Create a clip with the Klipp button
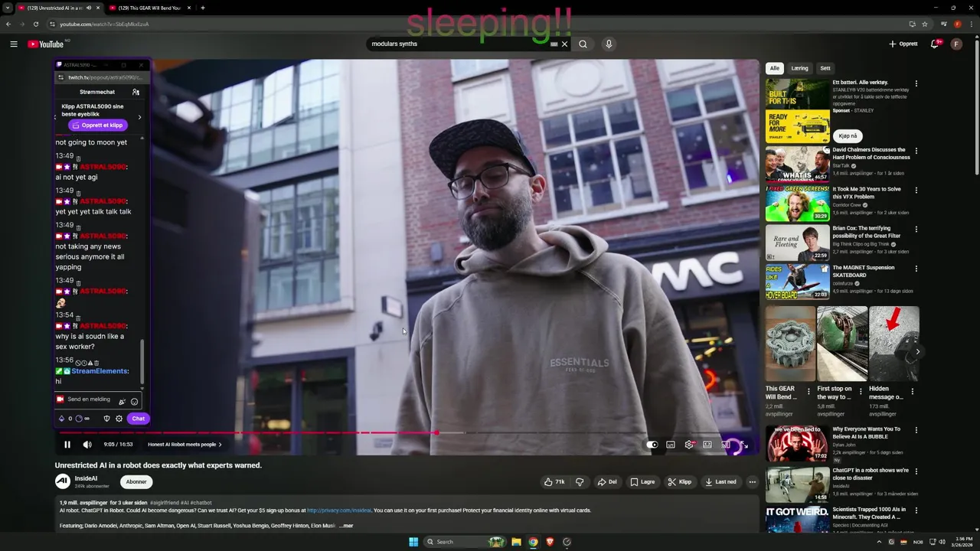The height and width of the screenshot is (551, 980). 679,482
